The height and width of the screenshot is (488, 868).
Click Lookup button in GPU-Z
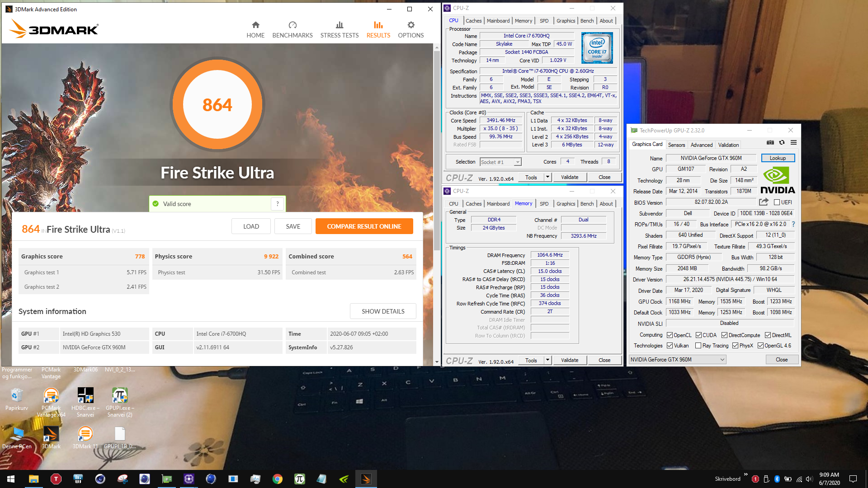[778, 158]
